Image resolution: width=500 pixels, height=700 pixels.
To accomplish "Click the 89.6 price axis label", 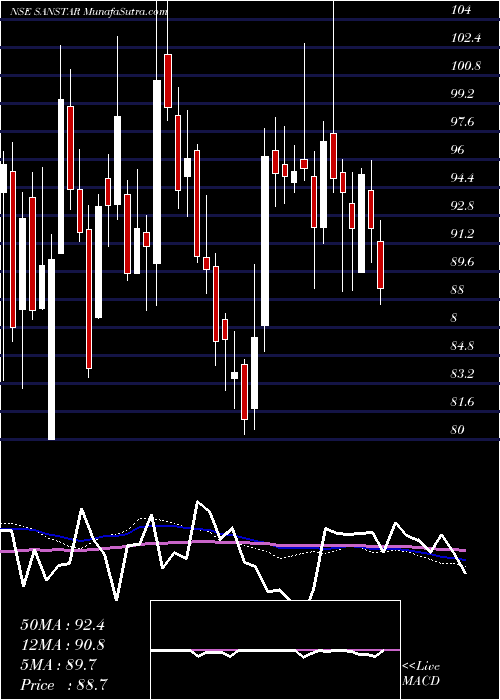I will [x=463, y=262].
